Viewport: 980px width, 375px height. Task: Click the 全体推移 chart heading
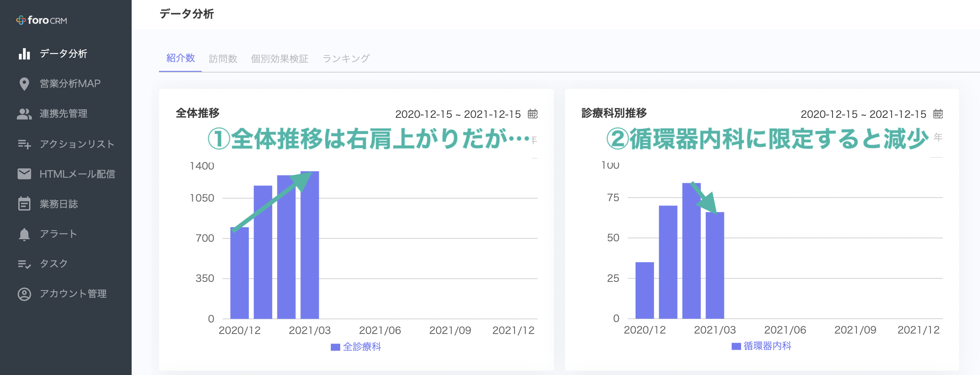(197, 113)
